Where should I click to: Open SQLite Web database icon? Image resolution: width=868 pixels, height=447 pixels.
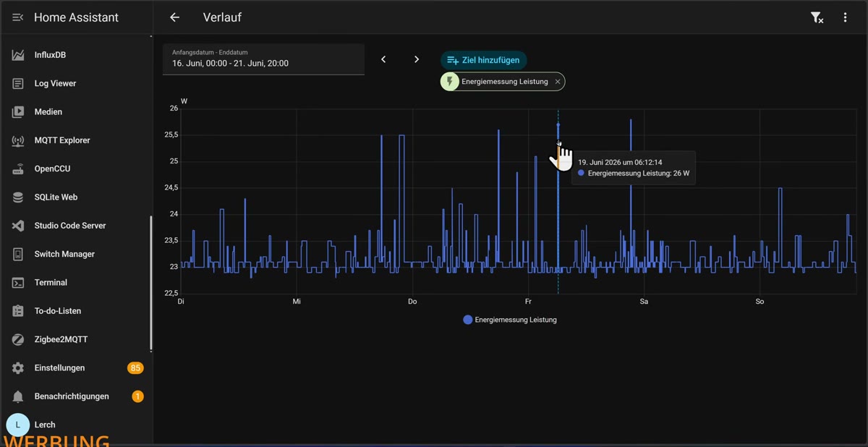(x=18, y=197)
